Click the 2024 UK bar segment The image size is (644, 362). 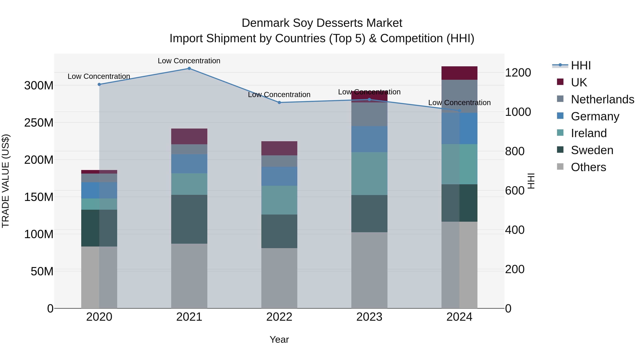click(x=460, y=73)
